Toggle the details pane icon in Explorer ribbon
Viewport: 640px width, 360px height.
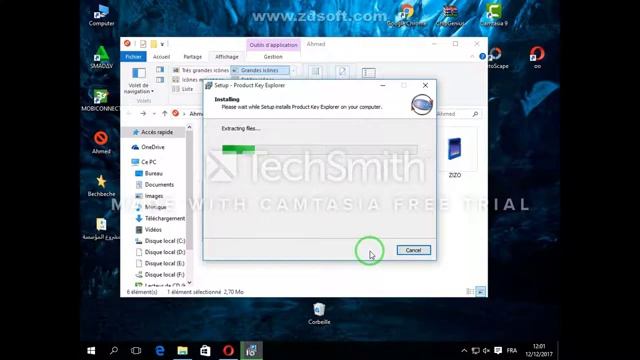click(160, 80)
